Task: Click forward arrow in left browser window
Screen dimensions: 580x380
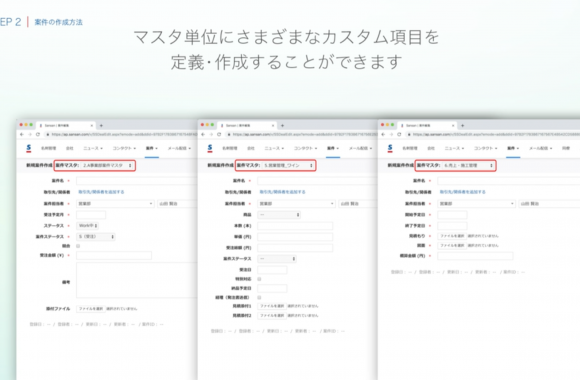Action: click(30, 134)
